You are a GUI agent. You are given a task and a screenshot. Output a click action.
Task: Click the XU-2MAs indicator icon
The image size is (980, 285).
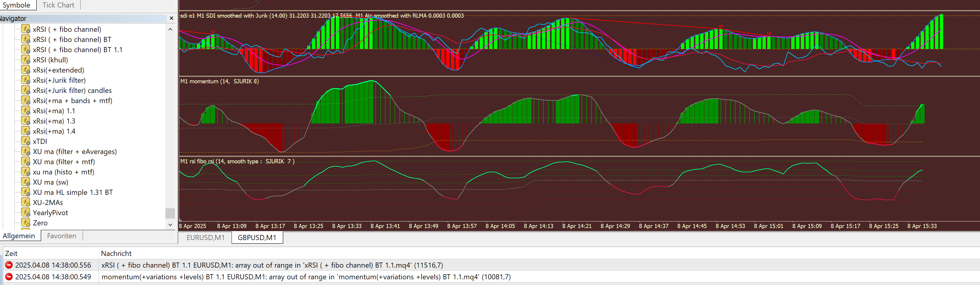click(x=25, y=202)
